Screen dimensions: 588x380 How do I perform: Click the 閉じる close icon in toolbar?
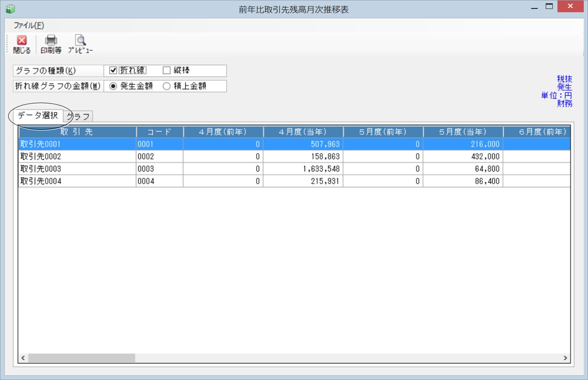21,40
